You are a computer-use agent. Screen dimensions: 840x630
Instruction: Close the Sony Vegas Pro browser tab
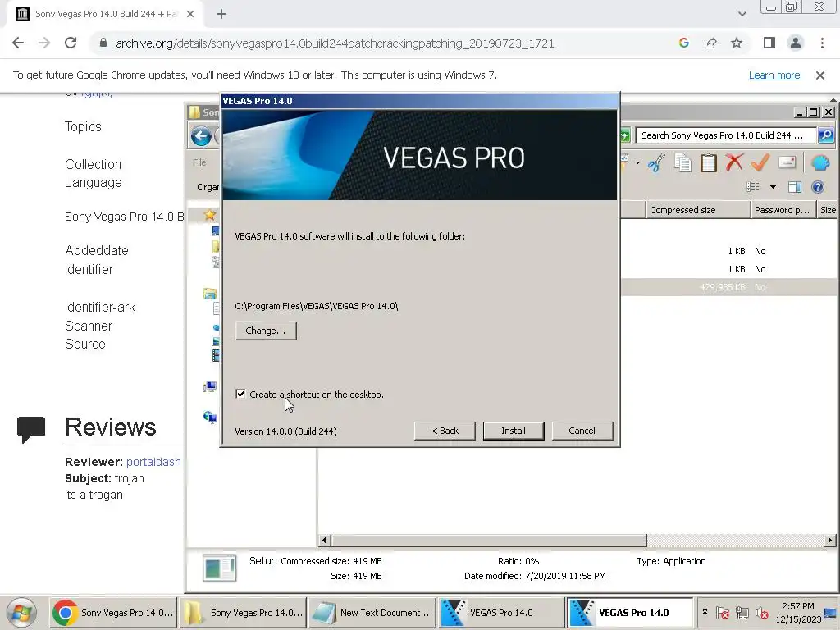click(190, 15)
